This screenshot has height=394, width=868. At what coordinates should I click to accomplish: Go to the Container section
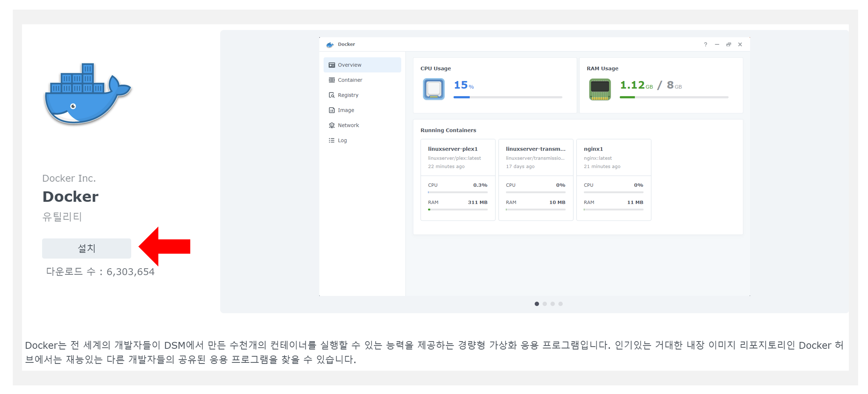coord(362,80)
